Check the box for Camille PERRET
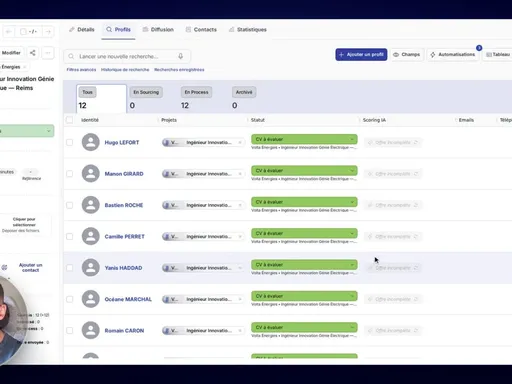Viewport: 512px width, 384px height. click(x=69, y=236)
